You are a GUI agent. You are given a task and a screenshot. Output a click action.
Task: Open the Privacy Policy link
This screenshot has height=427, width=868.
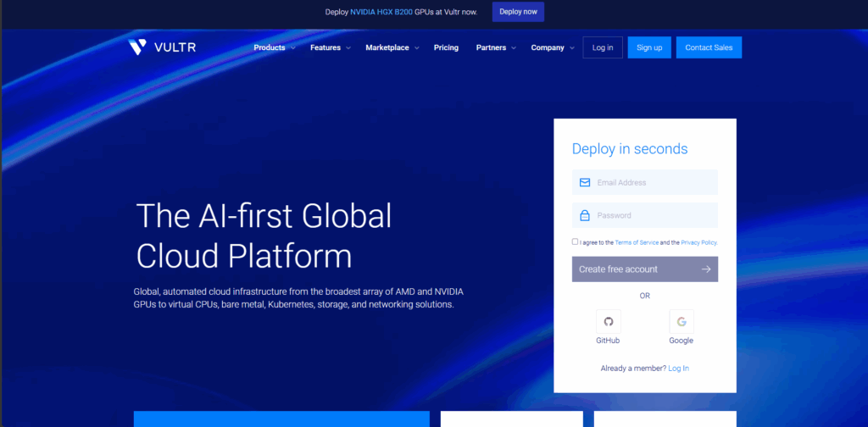click(699, 242)
